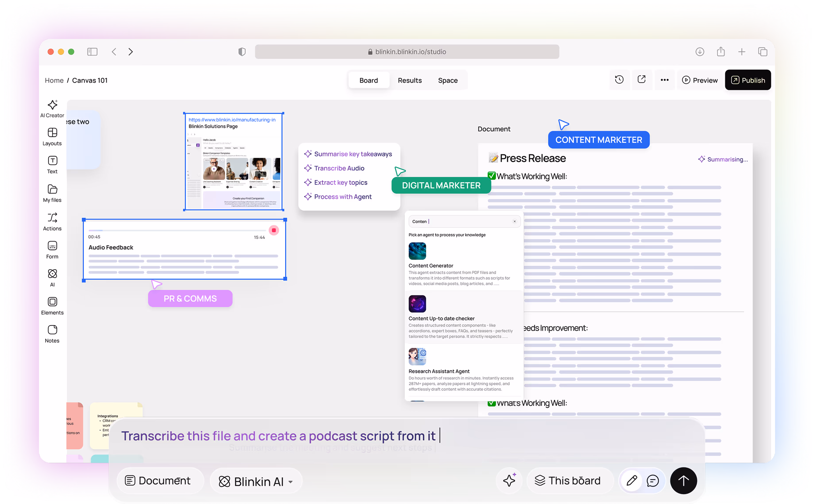The height and width of the screenshot is (504, 814).
Task: Select the Text tool
Action: (52, 165)
